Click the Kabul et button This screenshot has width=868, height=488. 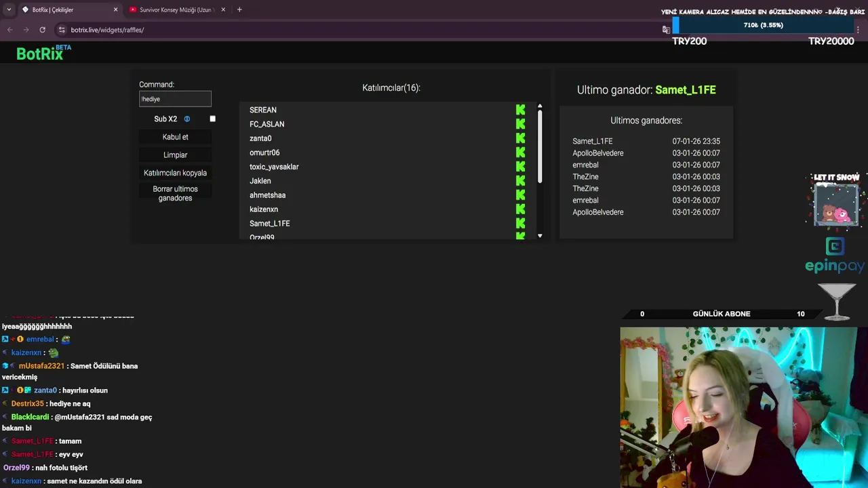(175, 137)
